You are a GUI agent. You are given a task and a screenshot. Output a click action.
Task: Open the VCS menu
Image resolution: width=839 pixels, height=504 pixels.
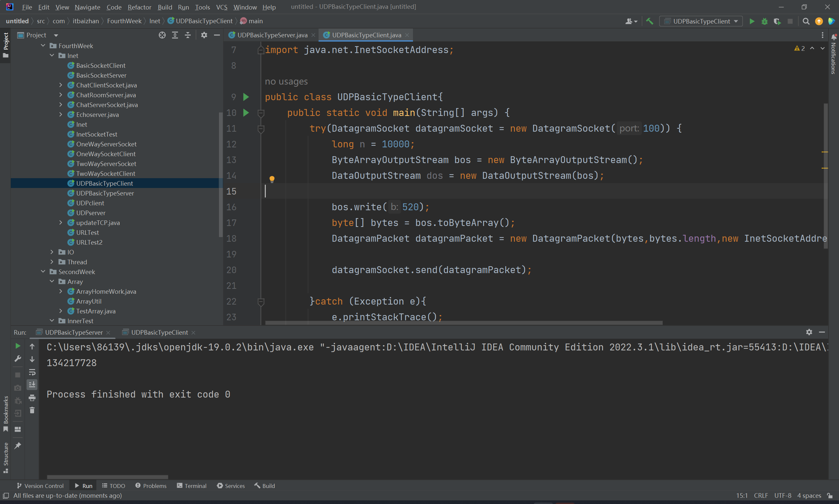[222, 7]
